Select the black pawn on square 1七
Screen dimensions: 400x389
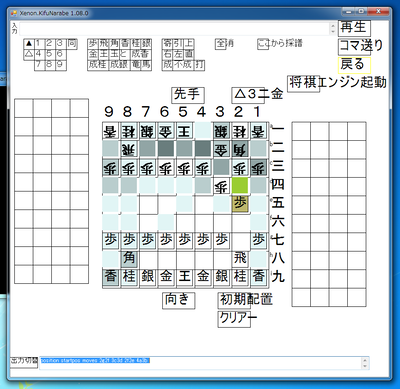tap(259, 240)
